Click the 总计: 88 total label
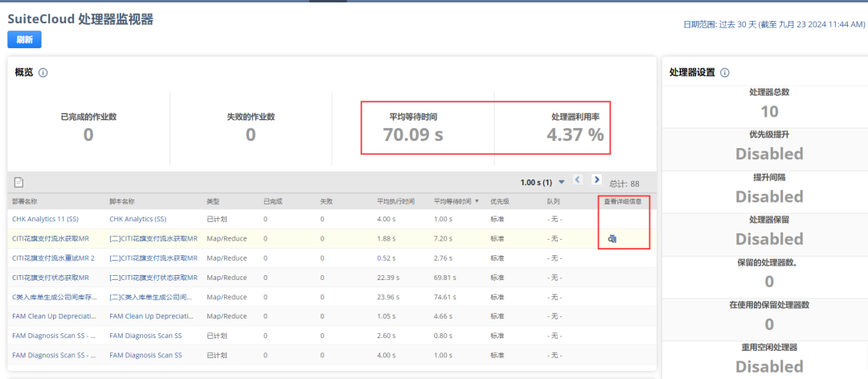The height and width of the screenshot is (379, 868). pos(624,183)
